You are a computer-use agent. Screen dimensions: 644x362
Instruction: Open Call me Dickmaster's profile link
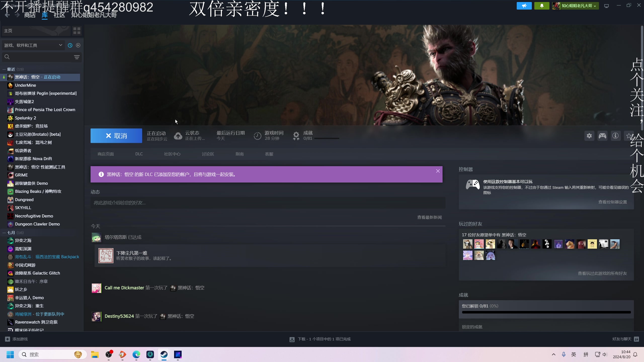[124, 288]
